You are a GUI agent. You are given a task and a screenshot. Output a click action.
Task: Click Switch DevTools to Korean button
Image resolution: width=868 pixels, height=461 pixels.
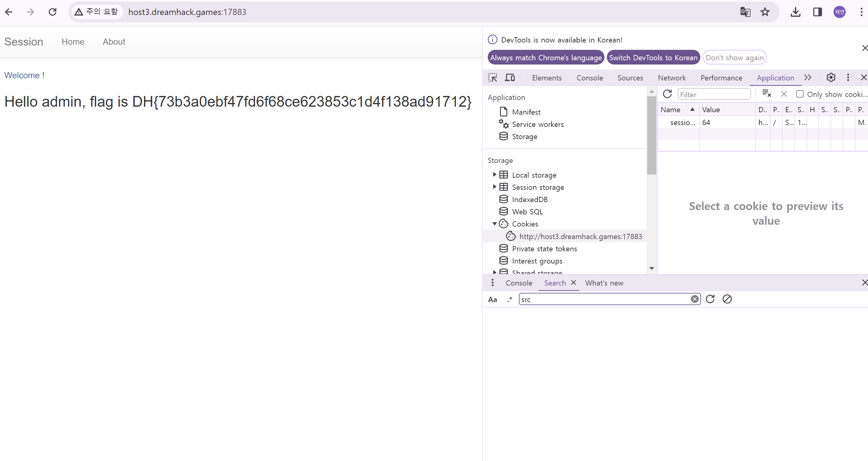pos(653,58)
